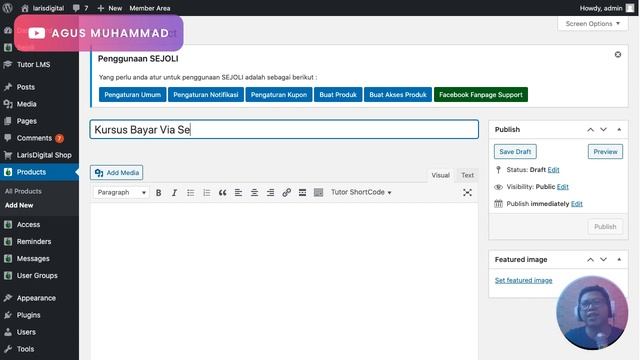
Task: Insert a bulleted list
Action: tap(191, 193)
